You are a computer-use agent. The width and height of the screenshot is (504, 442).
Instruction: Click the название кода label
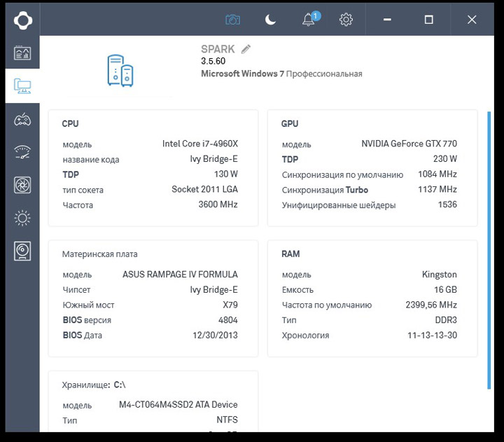[x=91, y=160]
